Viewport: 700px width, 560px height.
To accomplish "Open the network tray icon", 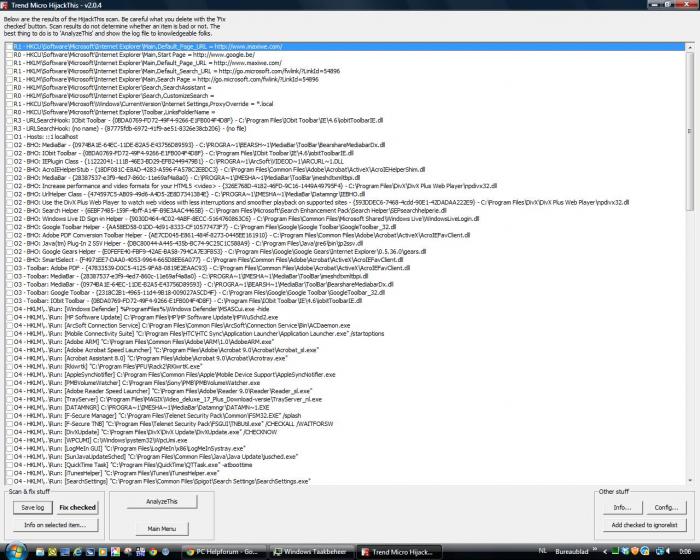I will (660, 551).
